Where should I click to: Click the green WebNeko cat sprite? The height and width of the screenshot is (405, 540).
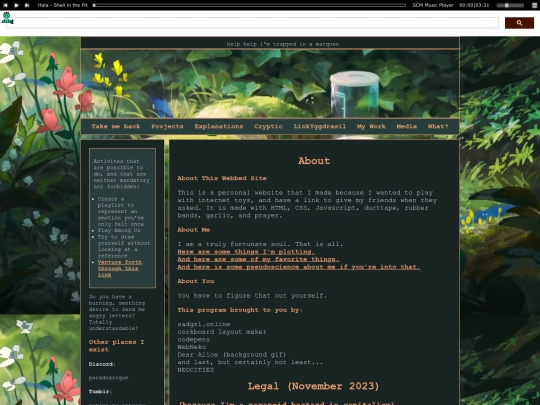point(7,18)
